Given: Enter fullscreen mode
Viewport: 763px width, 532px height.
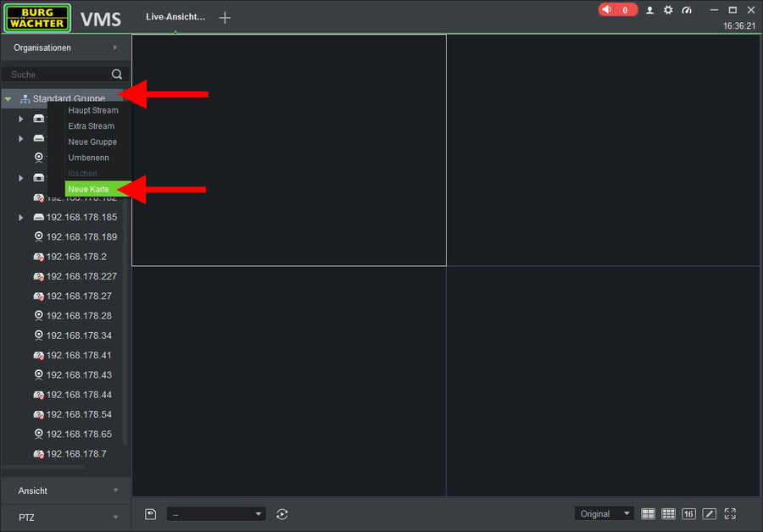Looking at the screenshot, I should click(x=730, y=514).
